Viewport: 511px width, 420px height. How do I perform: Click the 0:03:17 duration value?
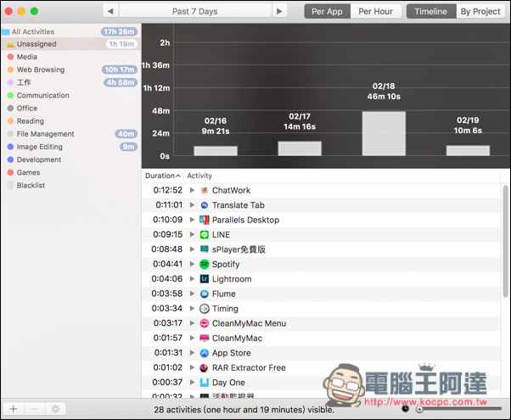[x=168, y=323]
